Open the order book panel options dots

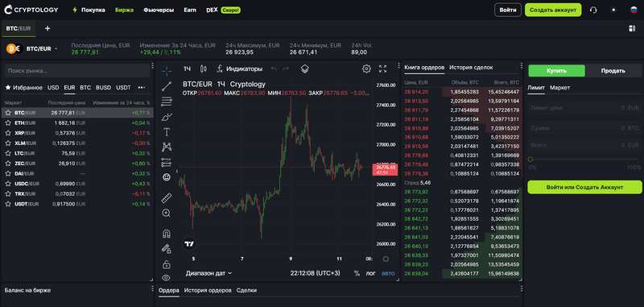[522, 65]
